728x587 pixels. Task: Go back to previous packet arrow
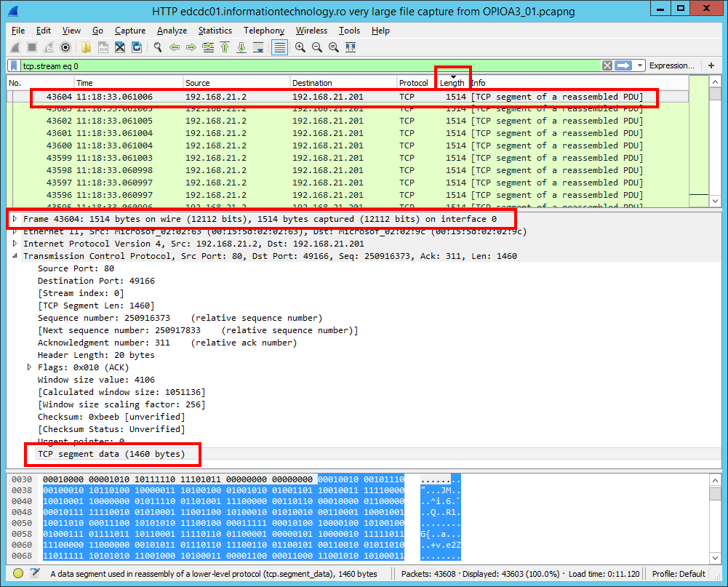[175, 47]
